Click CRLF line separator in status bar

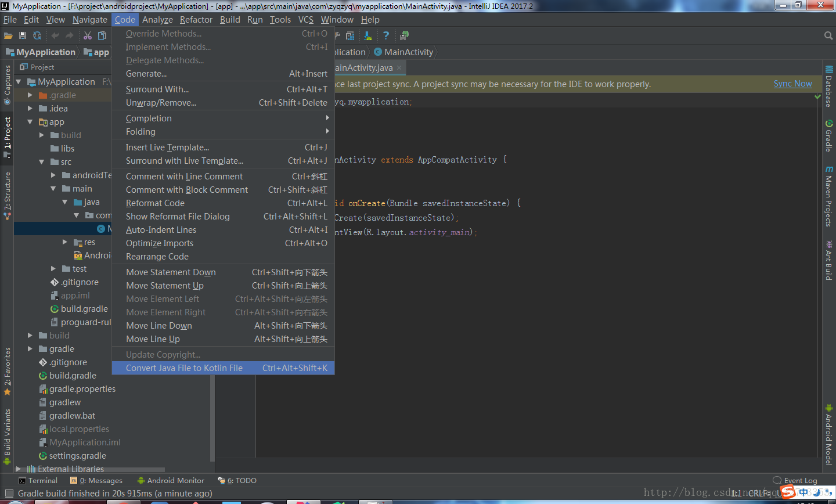pos(759,493)
